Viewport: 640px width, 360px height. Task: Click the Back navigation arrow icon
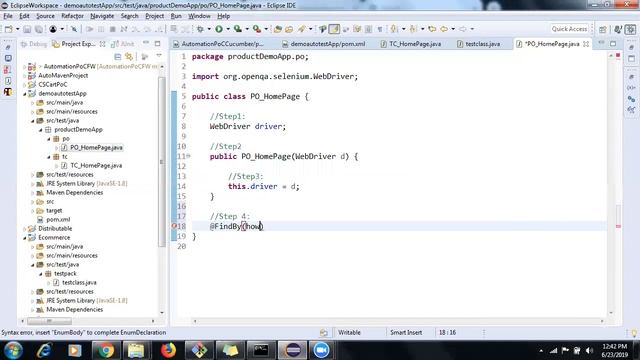[444, 29]
